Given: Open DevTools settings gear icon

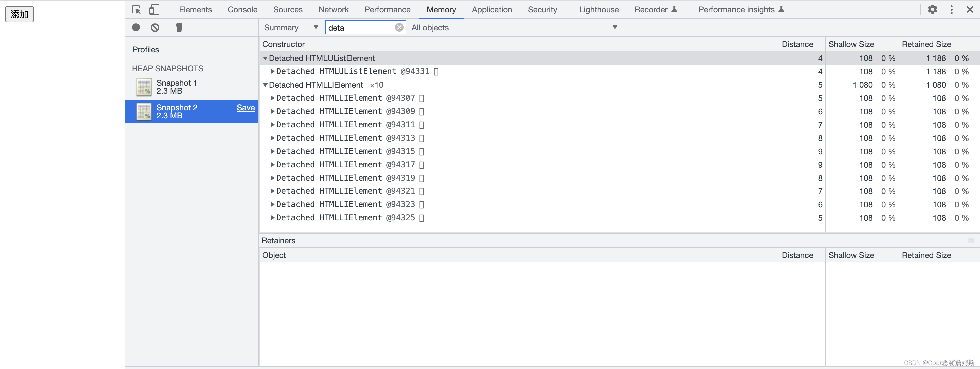Looking at the screenshot, I should coord(932,10).
